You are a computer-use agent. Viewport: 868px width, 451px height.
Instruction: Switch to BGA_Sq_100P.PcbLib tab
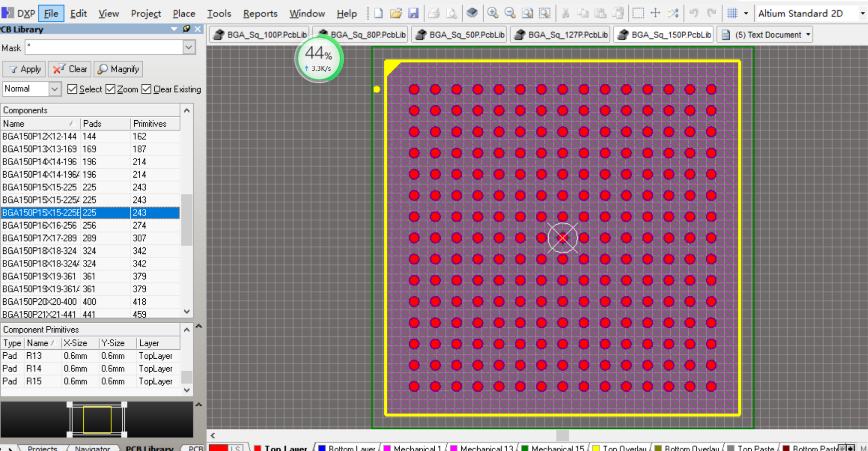click(259, 34)
